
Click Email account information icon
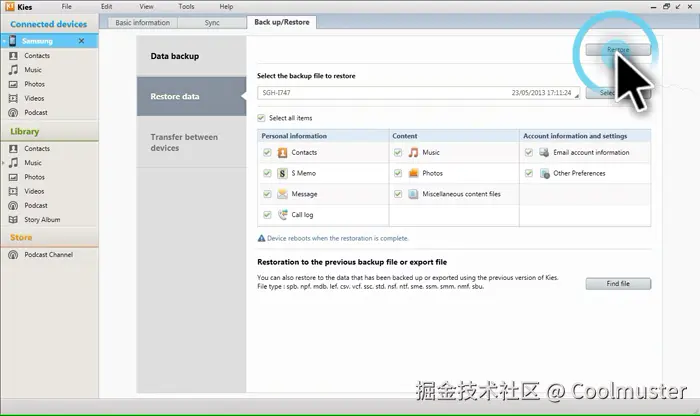(544, 152)
